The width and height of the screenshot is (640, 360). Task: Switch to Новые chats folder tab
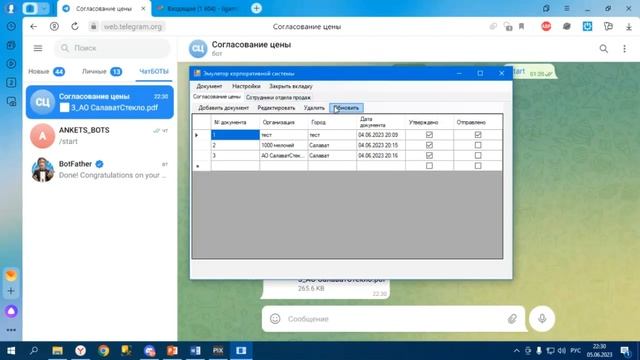[x=46, y=71]
